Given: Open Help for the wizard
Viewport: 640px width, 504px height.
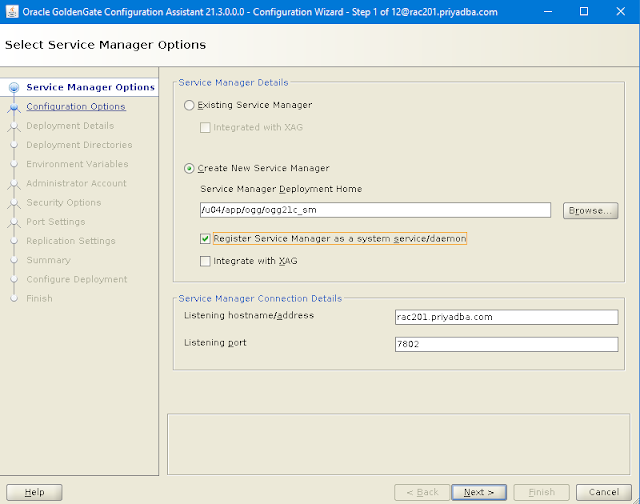Looking at the screenshot, I should pos(34,492).
